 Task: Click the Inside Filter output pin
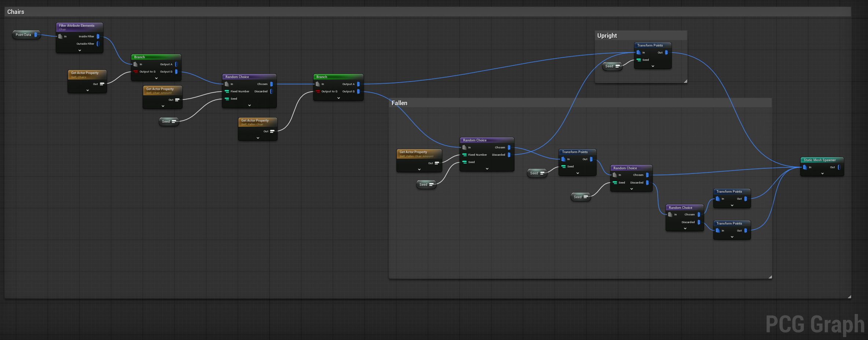98,36
